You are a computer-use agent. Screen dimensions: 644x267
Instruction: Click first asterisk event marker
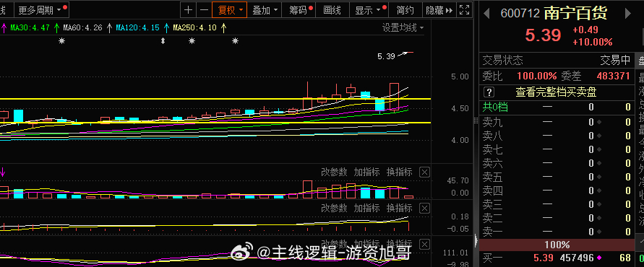click(x=61, y=40)
